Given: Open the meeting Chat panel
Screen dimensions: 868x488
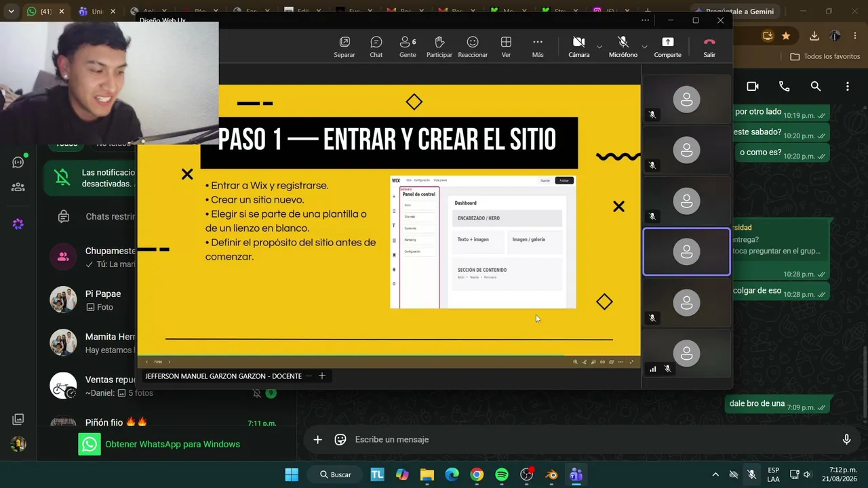Looking at the screenshot, I should click(x=376, y=47).
